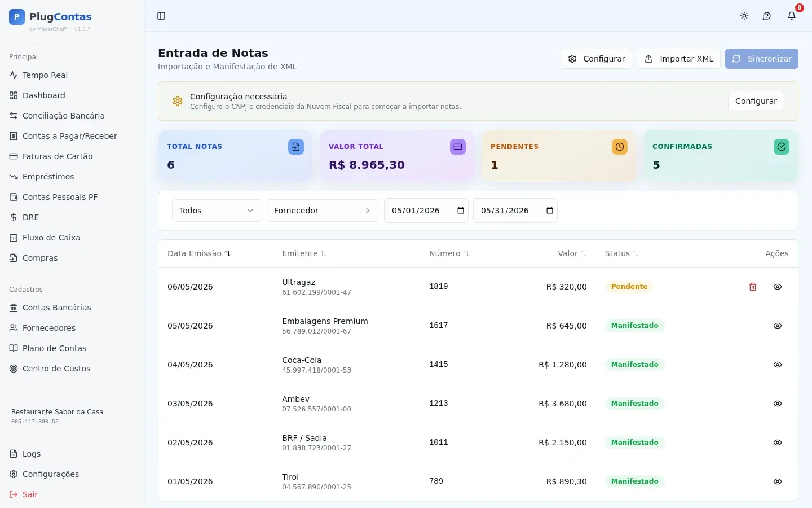
Task: Click the Sincronizar button
Action: 762,59
